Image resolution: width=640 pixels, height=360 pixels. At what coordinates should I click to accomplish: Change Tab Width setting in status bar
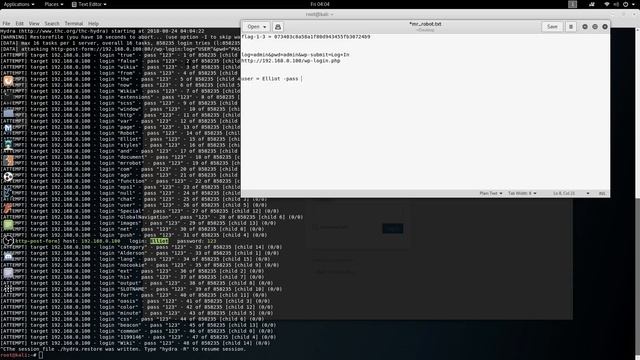coord(522,193)
